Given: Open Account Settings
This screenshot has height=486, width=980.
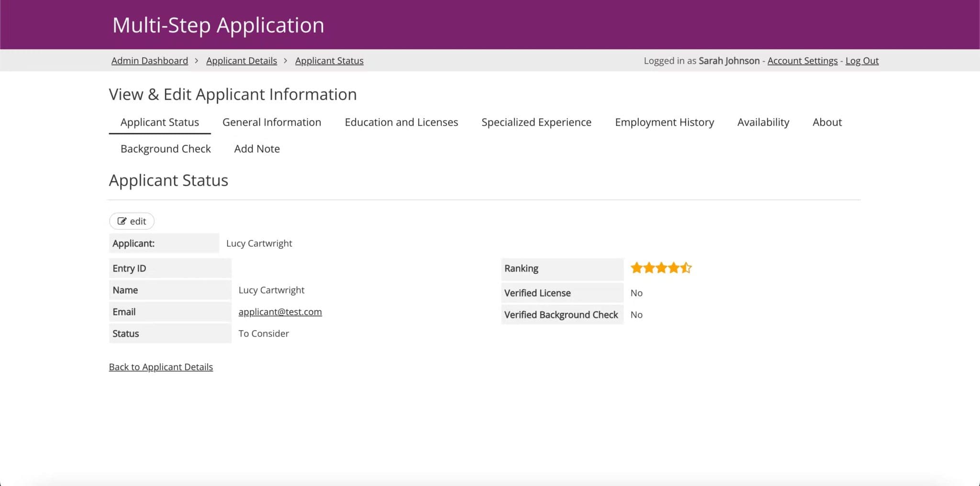Looking at the screenshot, I should 802,60.
